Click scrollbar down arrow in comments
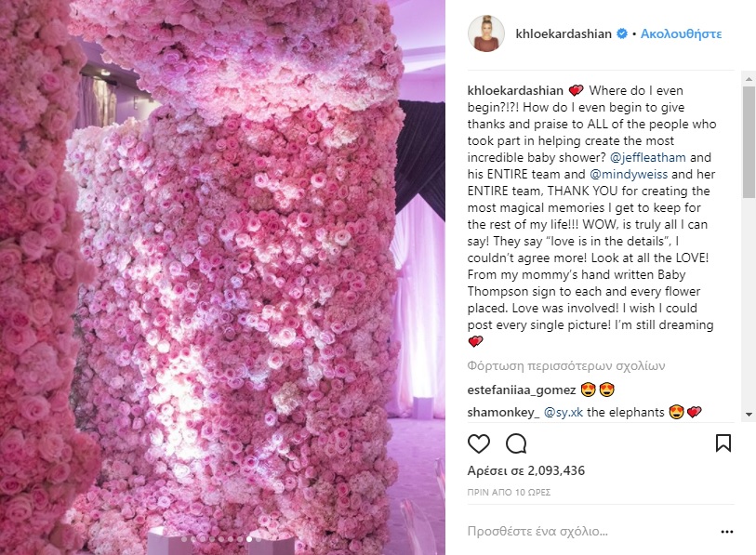756x555 pixels. coord(749,415)
